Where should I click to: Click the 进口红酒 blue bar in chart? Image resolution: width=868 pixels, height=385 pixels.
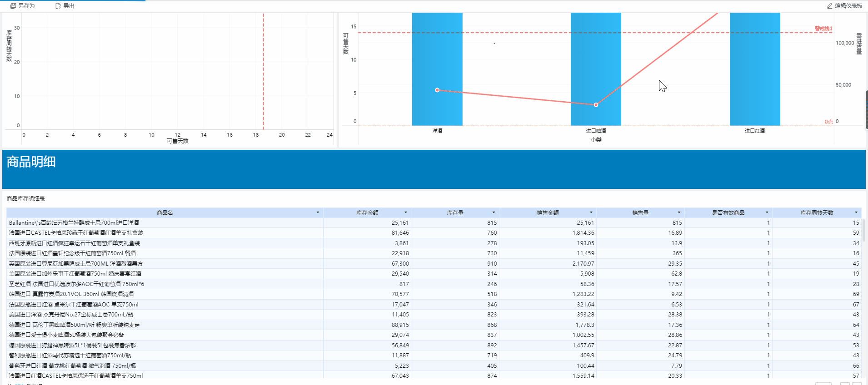click(755, 68)
